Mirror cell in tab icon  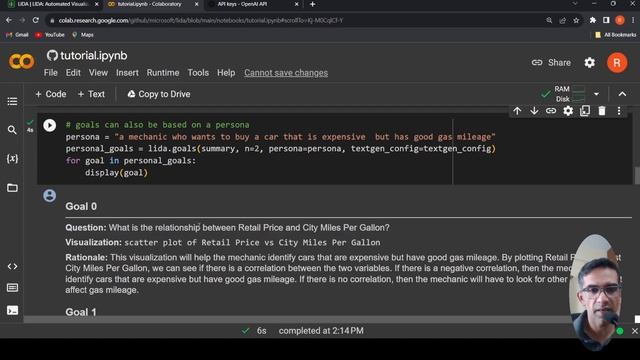(x=585, y=111)
